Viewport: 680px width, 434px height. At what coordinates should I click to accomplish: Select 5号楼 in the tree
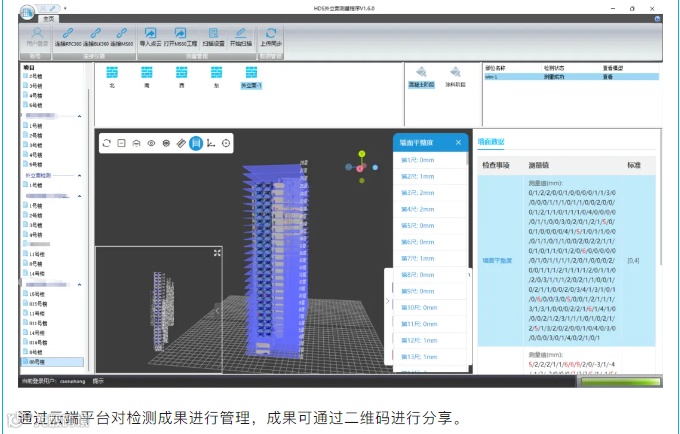[33, 164]
